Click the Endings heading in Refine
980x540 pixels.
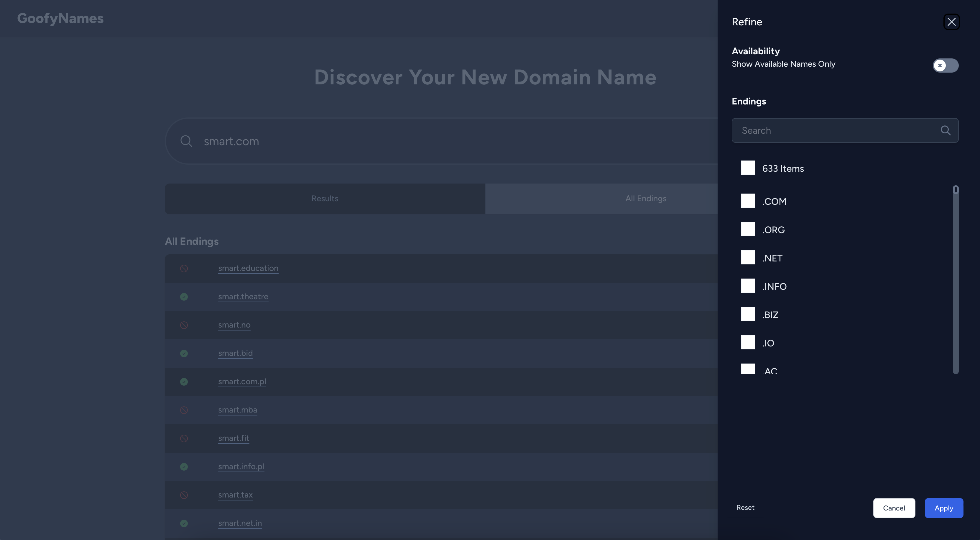tap(749, 101)
